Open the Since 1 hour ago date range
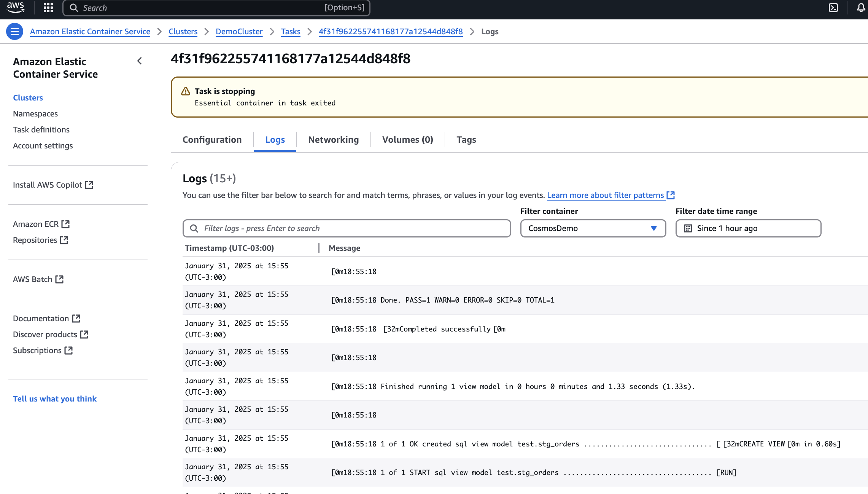Image resolution: width=868 pixels, height=494 pixels. click(748, 228)
